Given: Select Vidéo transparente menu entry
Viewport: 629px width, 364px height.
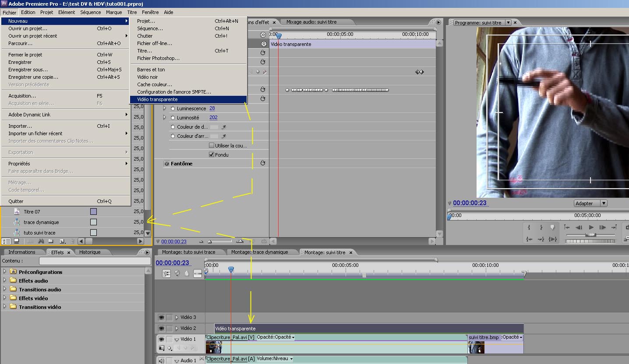Looking at the screenshot, I should coord(188,99).
